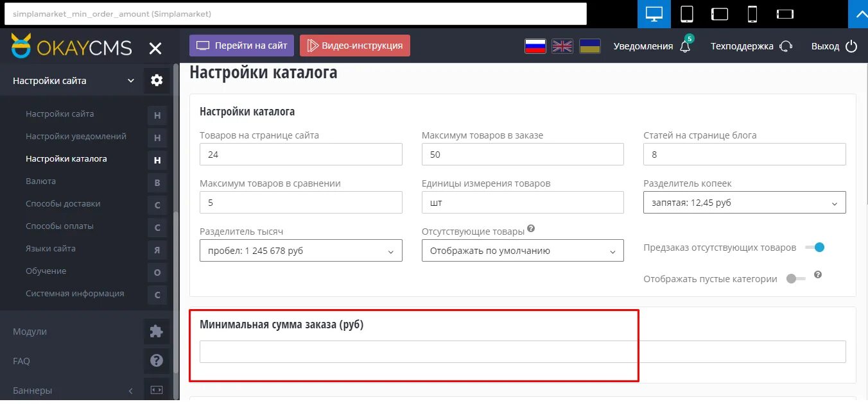The height and width of the screenshot is (404, 868).
Task: Click the O badge beside Обучение
Action: (157, 273)
